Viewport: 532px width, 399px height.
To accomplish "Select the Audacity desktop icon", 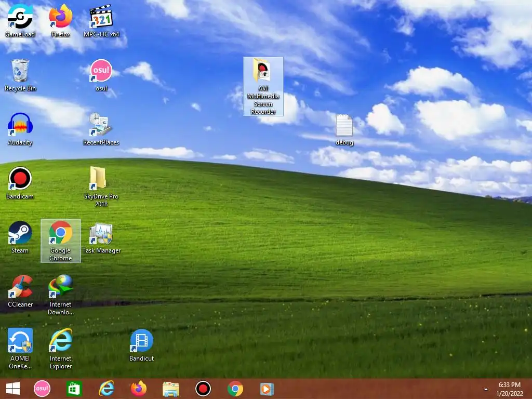I will click(20, 129).
